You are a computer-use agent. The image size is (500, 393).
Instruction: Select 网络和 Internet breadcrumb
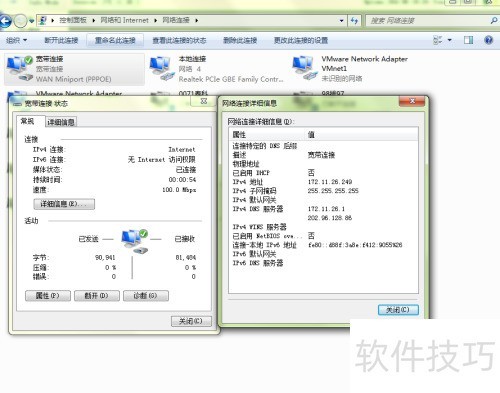124,20
